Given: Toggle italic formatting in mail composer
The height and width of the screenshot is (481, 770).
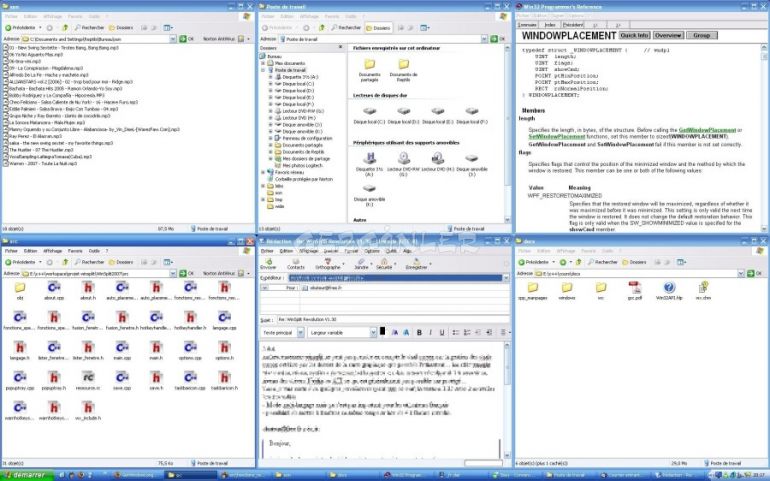Looking at the screenshot, I should 431,333.
